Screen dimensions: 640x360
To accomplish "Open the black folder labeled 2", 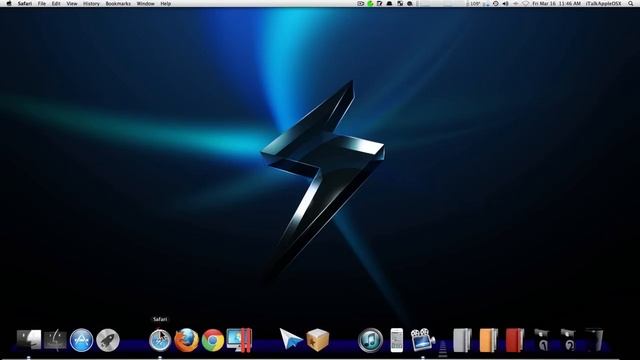I will click(568, 340).
